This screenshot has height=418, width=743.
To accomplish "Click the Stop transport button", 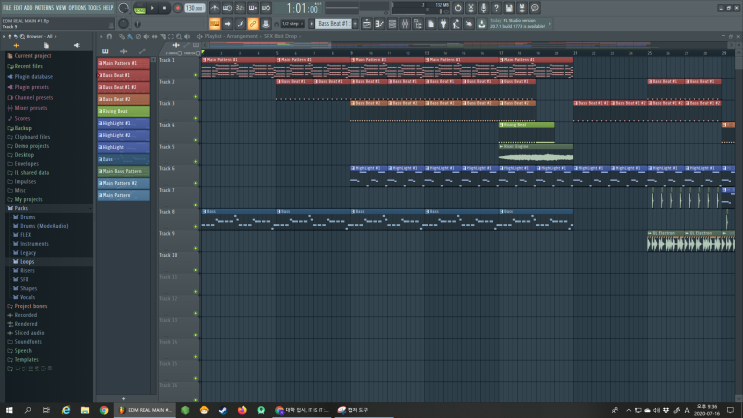I will 164,8.
